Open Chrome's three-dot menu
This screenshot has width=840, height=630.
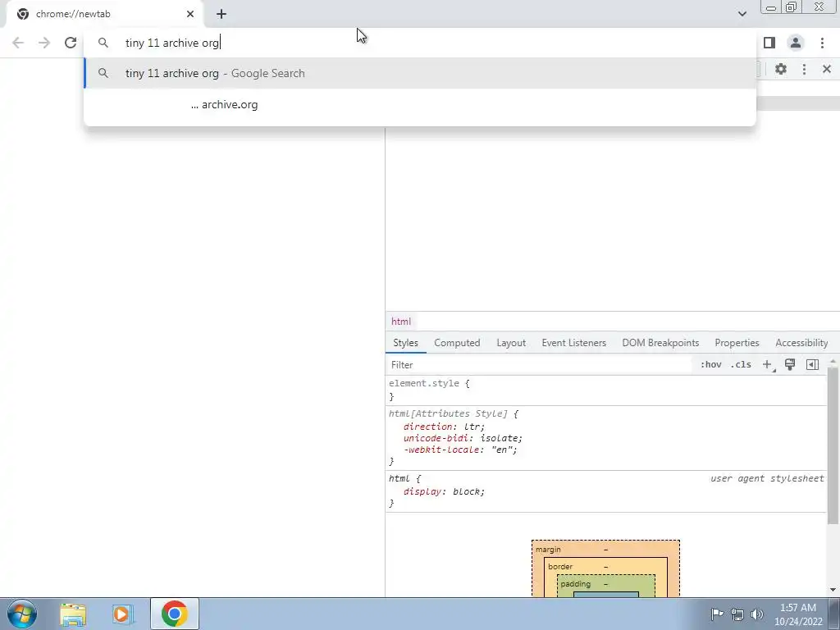click(x=822, y=43)
